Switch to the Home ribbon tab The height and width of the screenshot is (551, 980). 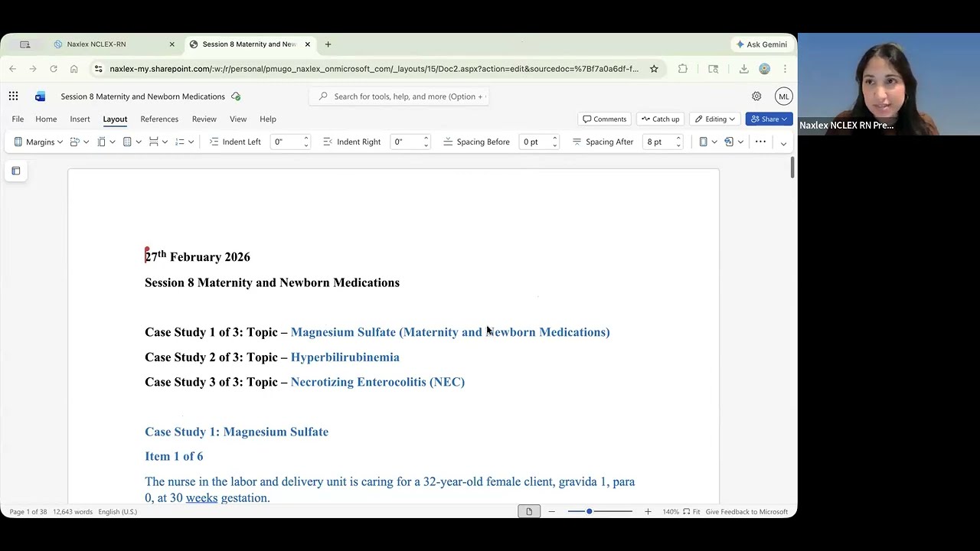coord(46,119)
